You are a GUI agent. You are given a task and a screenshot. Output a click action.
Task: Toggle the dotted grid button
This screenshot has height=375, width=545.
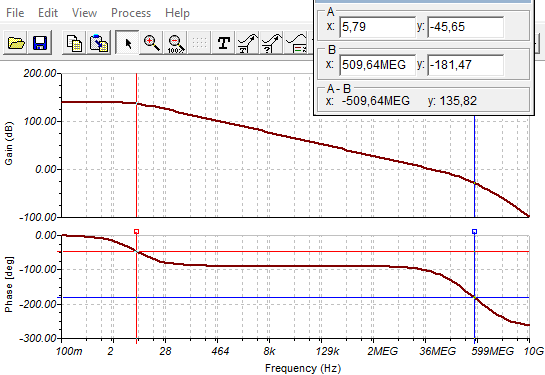(x=199, y=43)
